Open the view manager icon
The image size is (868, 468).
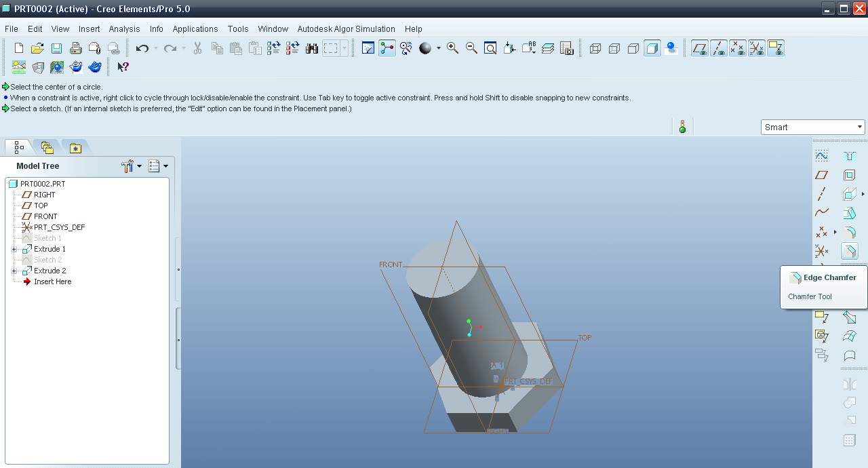tap(567, 48)
